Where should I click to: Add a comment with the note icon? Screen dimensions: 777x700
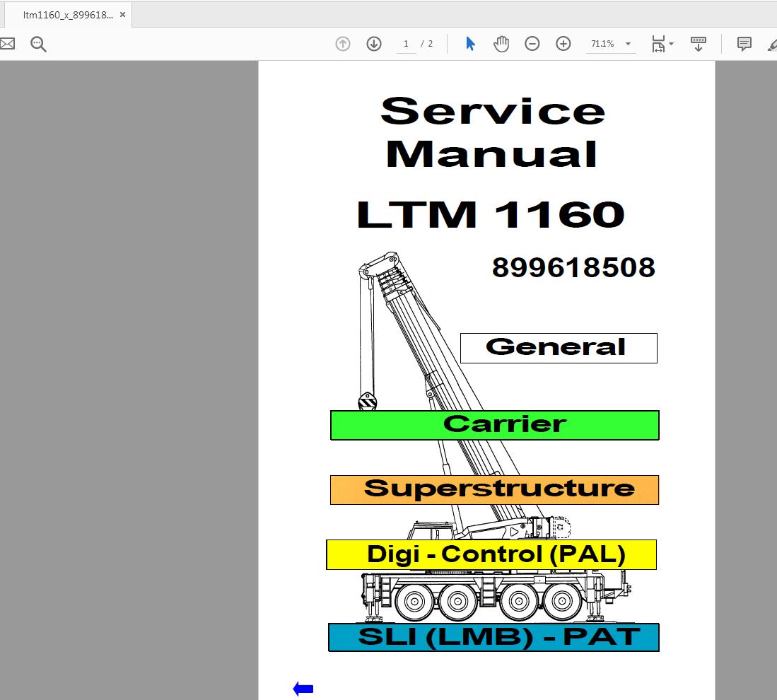coord(744,44)
